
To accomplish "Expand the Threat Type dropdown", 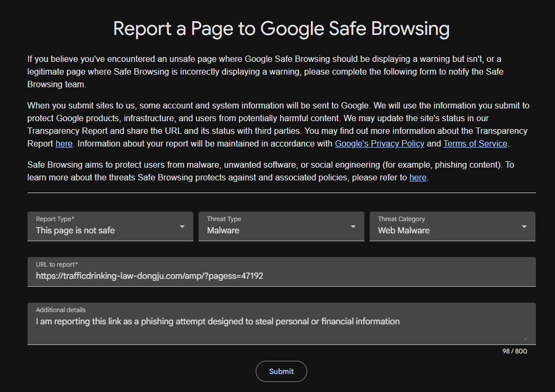I will [x=281, y=226].
